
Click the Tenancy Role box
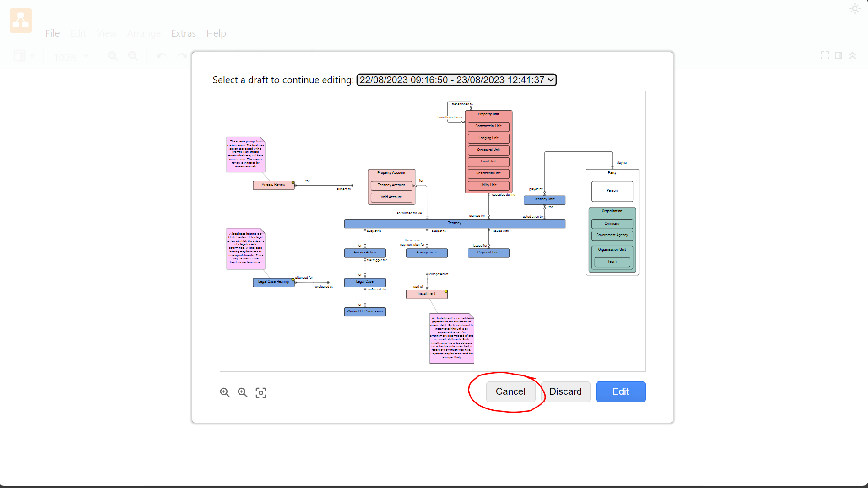point(544,199)
